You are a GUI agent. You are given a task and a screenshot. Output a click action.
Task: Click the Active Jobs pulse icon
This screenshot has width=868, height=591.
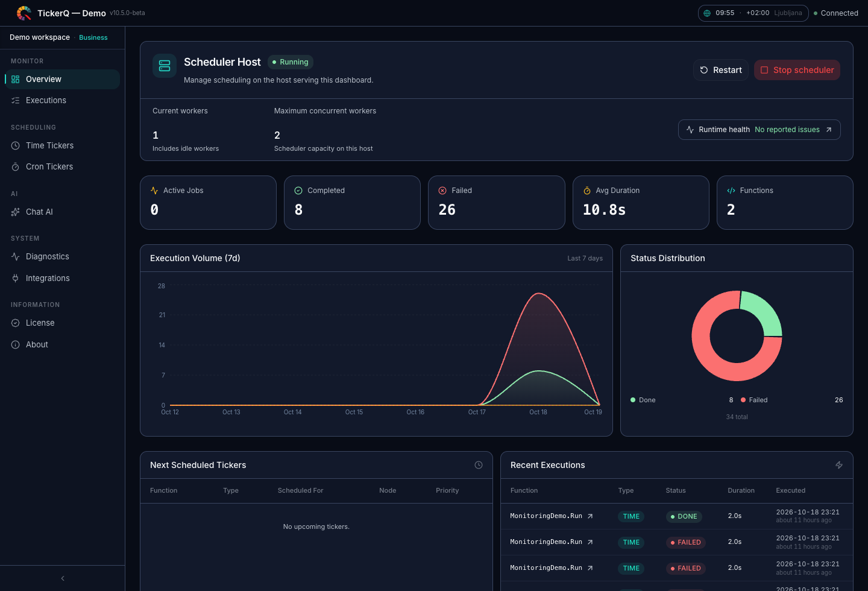(154, 191)
